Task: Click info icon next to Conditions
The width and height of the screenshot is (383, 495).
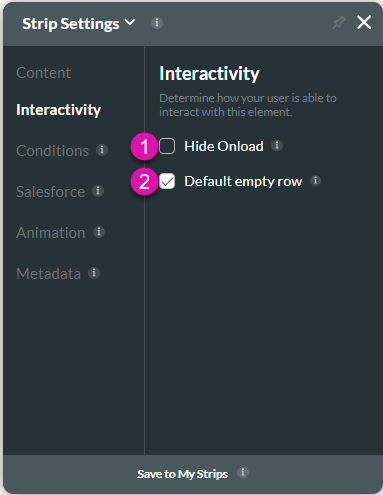Action: click(102, 150)
